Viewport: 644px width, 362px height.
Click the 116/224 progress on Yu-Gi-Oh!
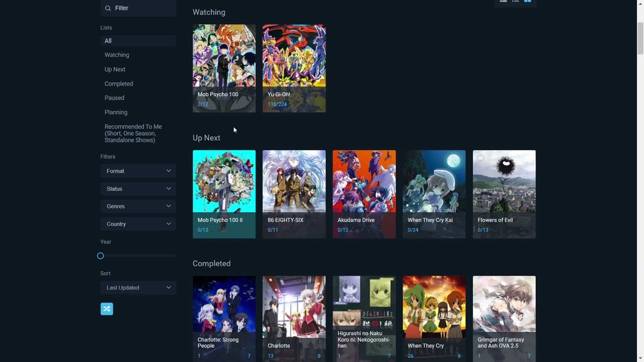click(277, 105)
